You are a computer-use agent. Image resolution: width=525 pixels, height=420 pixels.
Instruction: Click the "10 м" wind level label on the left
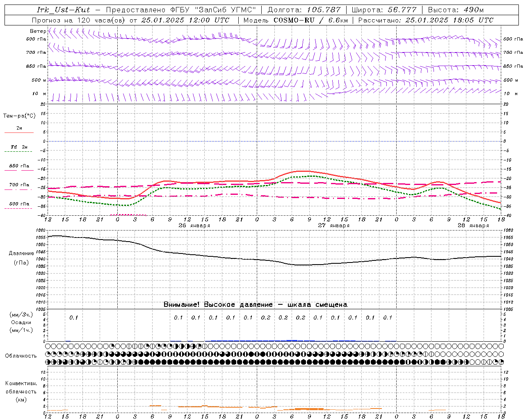click(x=39, y=94)
